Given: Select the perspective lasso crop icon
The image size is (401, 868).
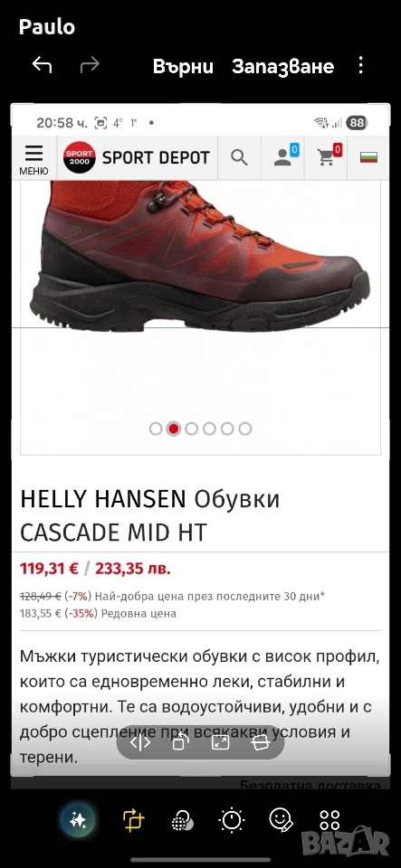Looking at the screenshot, I should (x=261, y=742).
